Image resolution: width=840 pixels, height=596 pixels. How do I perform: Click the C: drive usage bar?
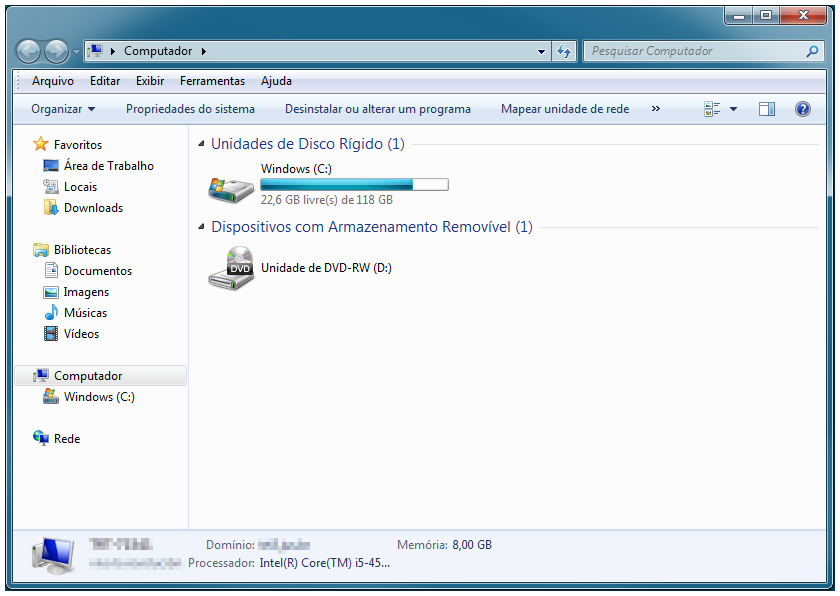(x=354, y=185)
